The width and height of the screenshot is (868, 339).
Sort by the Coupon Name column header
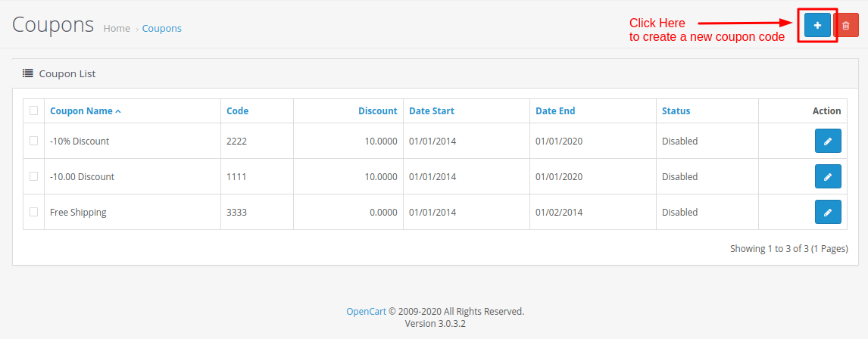86,110
